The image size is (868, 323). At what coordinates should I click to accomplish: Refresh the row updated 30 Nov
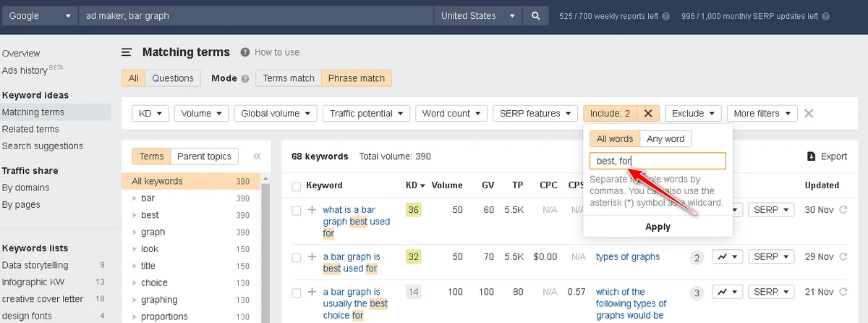point(843,210)
